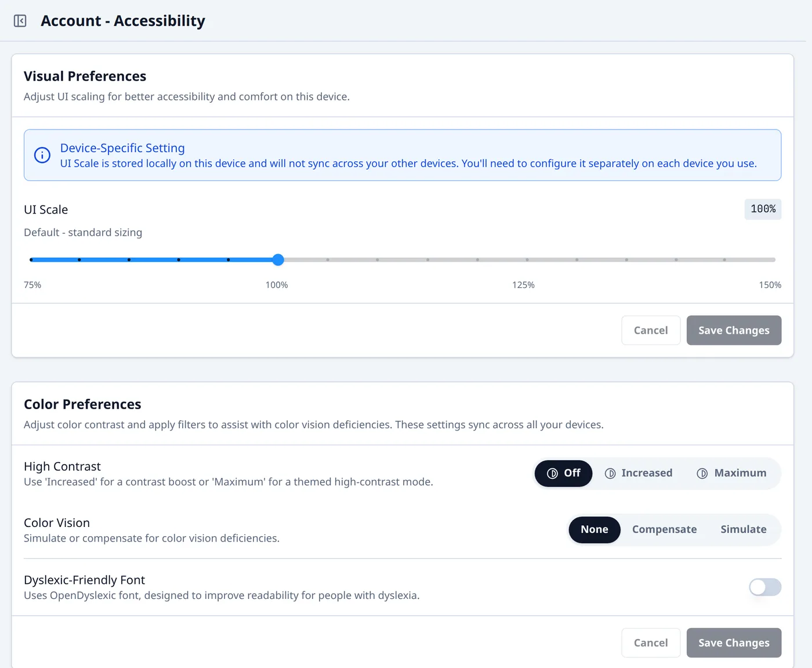Click the contrast icon beside Increased

pyautogui.click(x=610, y=474)
